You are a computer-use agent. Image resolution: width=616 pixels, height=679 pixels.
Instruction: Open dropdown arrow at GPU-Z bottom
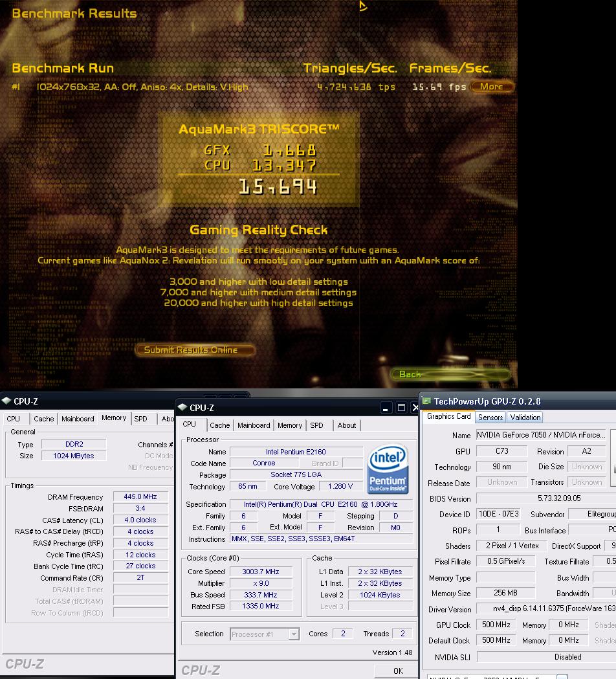562,677
